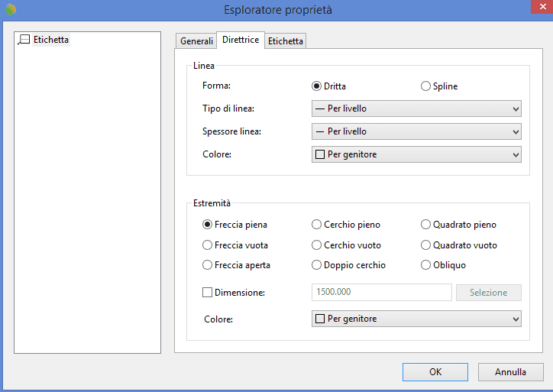Open the Linea Colore dropdown
Viewport: 553px width, 392px height.
(x=416, y=154)
